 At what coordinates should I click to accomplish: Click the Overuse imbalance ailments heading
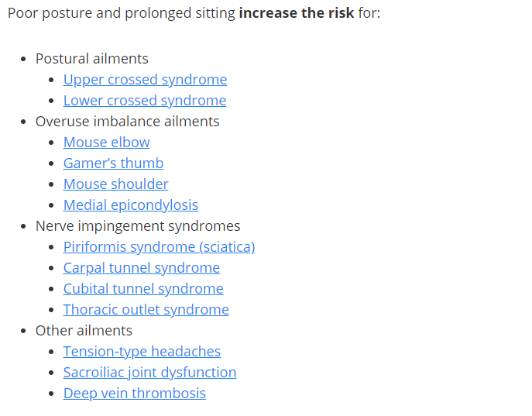[127, 122]
